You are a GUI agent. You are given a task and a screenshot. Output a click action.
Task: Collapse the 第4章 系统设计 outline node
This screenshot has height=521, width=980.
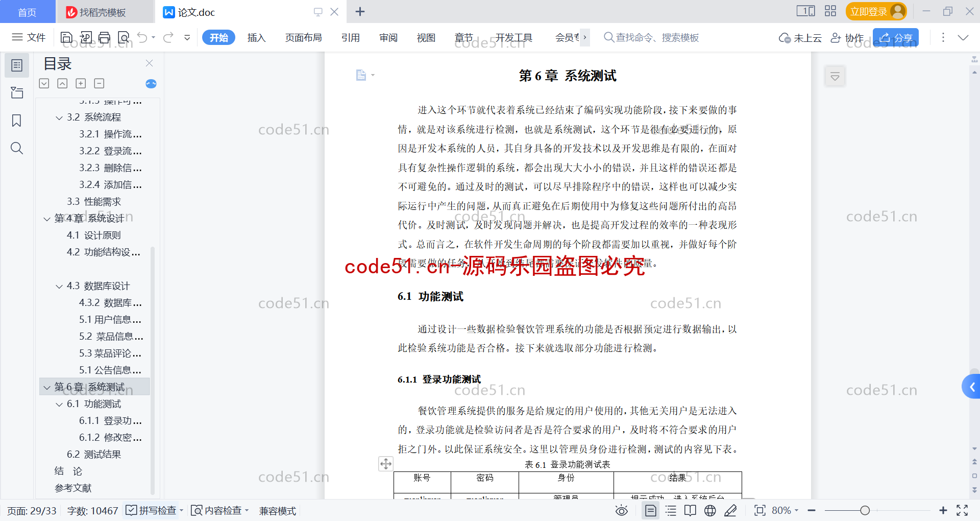(x=47, y=219)
